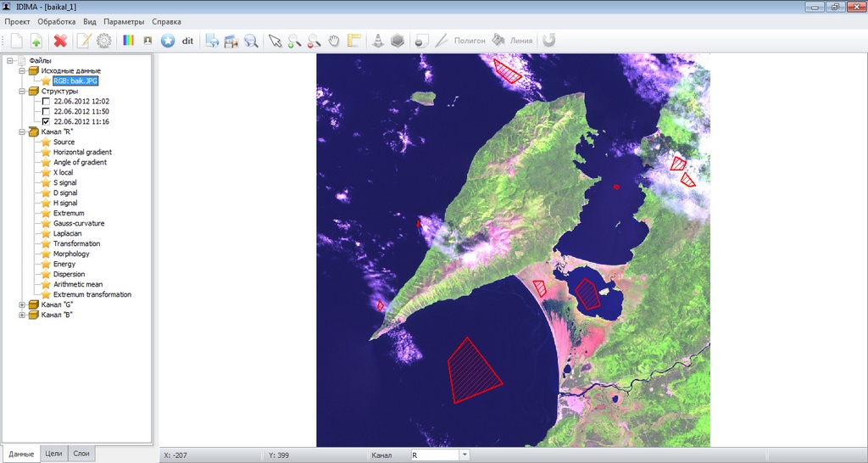
Task: Activate the hand pan tool
Action: [334, 40]
